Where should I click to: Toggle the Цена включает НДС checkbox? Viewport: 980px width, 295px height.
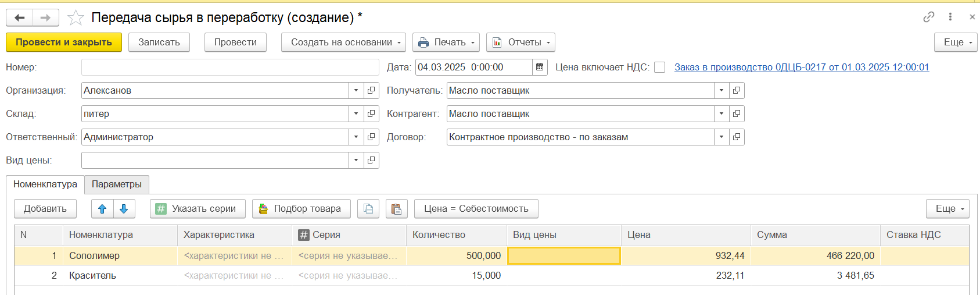tap(659, 67)
